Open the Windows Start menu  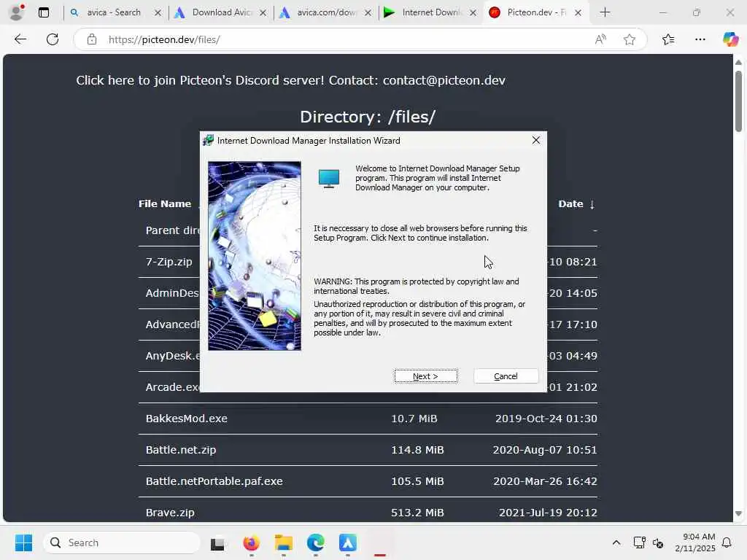23,542
